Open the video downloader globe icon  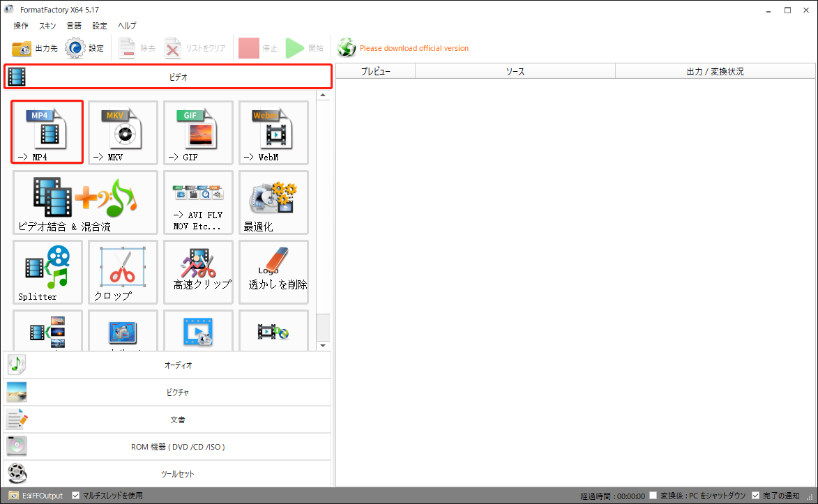(x=273, y=331)
